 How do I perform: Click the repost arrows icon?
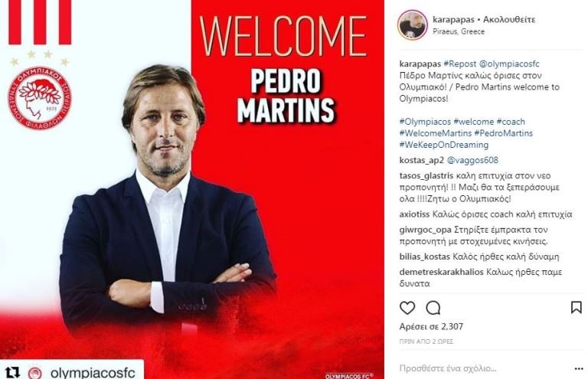(x=12, y=372)
